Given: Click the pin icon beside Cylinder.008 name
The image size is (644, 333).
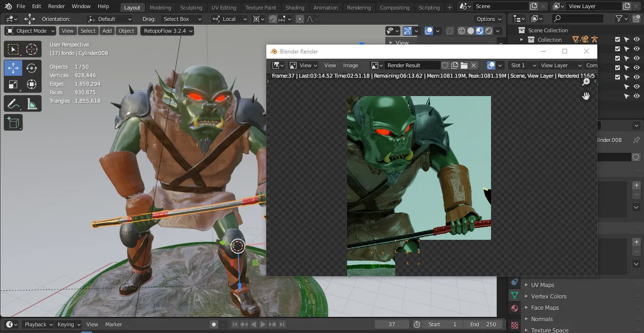Looking at the screenshot, I should pyautogui.click(x=636, y=140).
